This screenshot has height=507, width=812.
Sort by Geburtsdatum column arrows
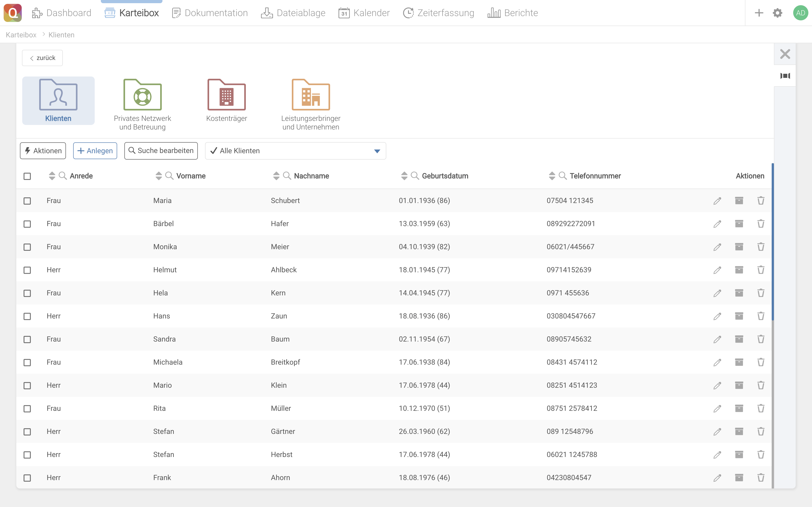click(404, 176)
